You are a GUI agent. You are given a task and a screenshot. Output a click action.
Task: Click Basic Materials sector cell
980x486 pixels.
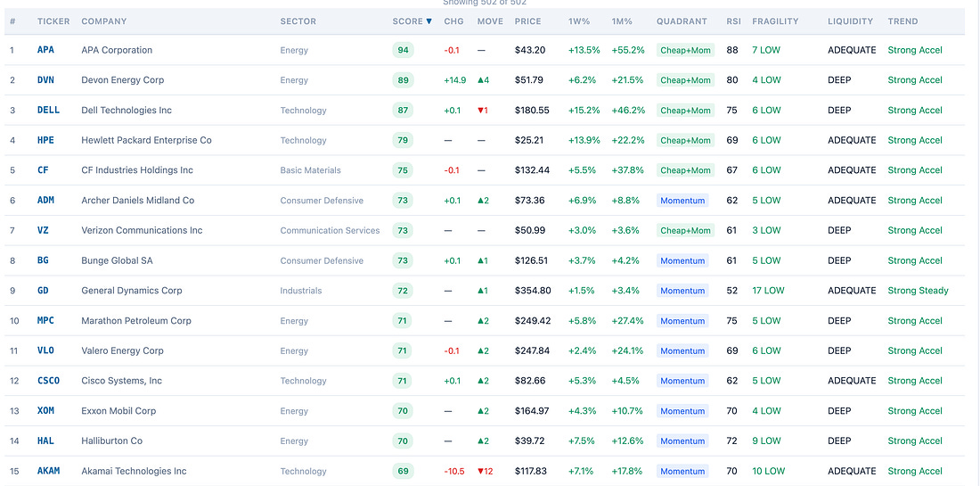[x=311, y=170]
